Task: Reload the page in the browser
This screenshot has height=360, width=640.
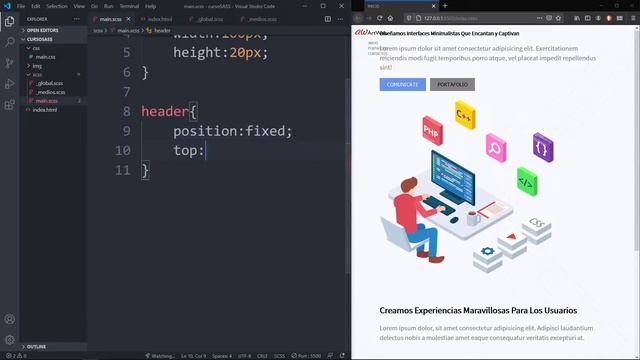Action: (x=380, y=18)
